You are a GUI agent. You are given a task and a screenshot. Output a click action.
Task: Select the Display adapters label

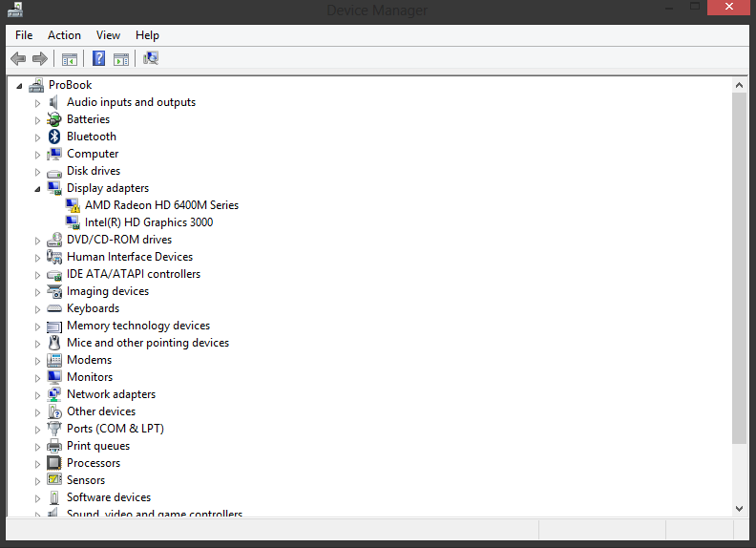pyautogui.click(x=108, y=188)
